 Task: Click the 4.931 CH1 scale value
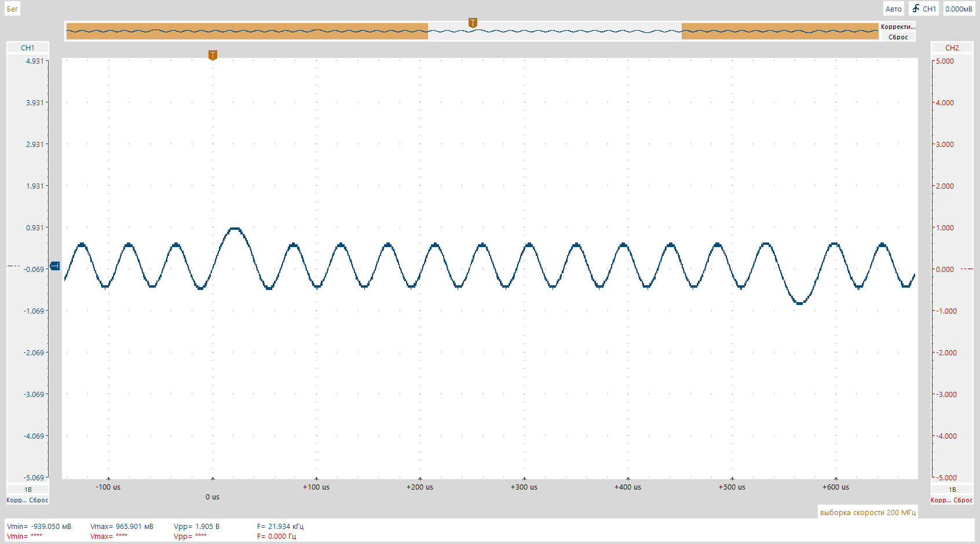click(x=35, y=61)
